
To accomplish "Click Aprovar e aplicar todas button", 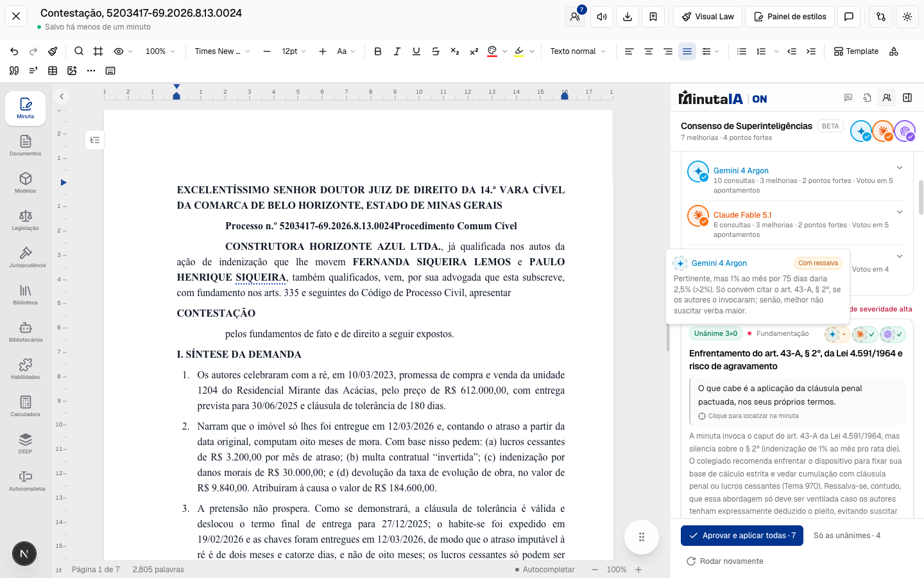I will click(x=742, y=536).
